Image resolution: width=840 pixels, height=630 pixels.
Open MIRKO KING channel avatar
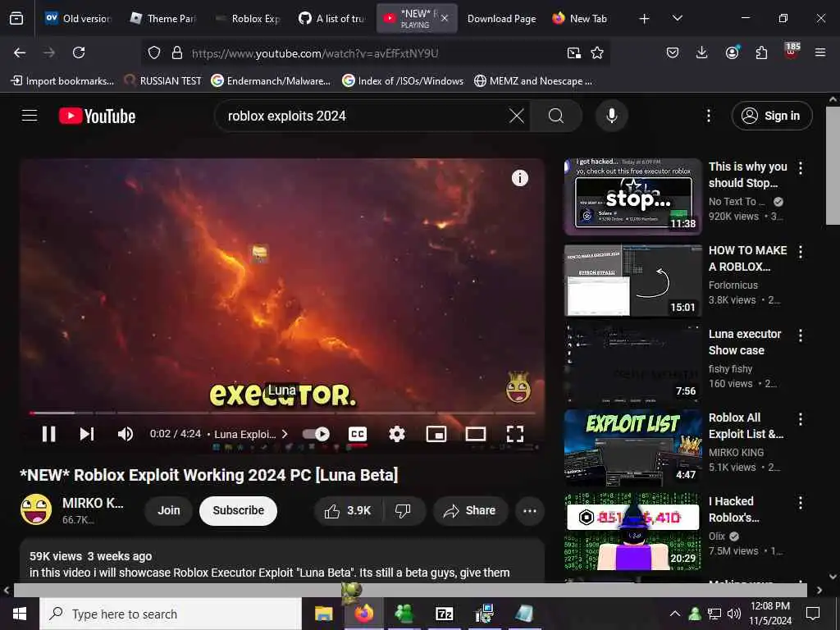[x=36, y=509]
